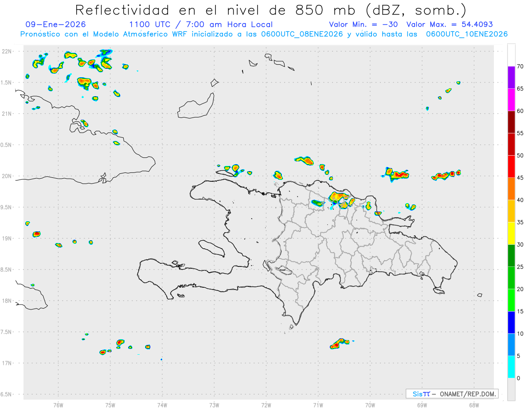Click the '20N' latitude label

click(7, 176)
